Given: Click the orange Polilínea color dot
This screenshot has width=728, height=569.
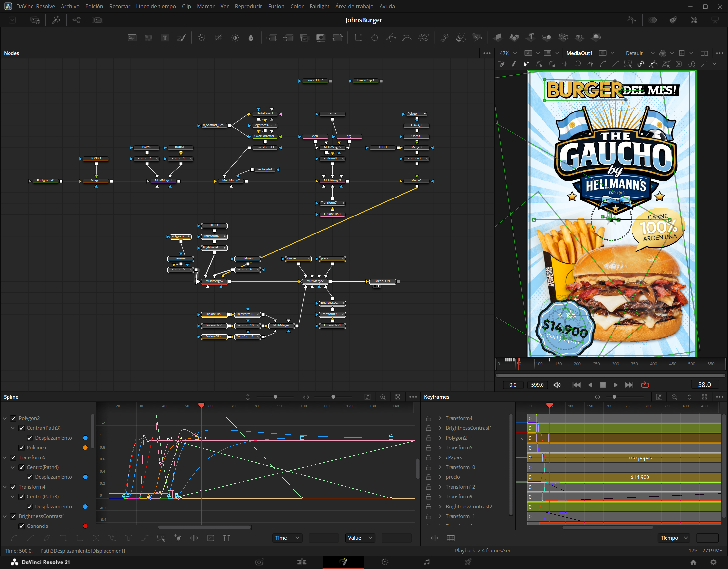Looking at the screenshot, I should coord(85,448).
